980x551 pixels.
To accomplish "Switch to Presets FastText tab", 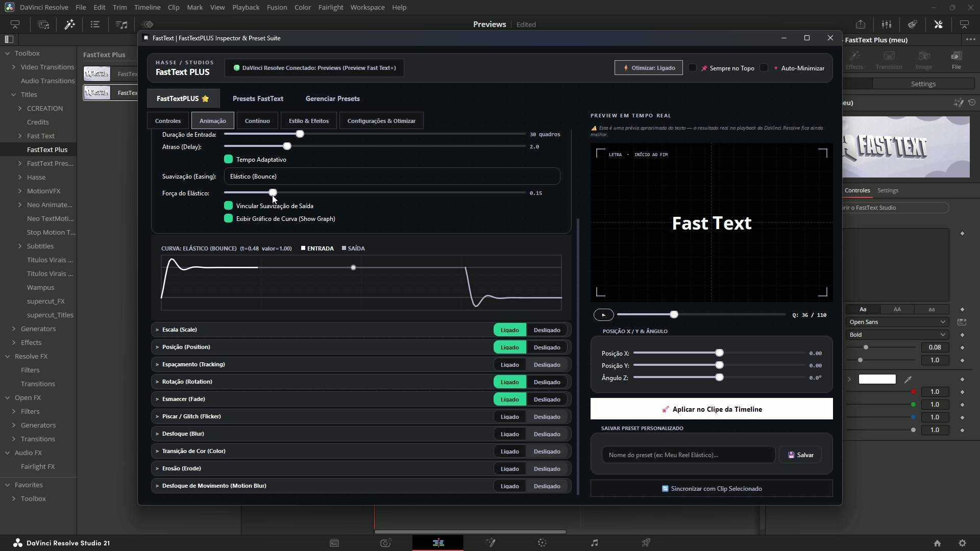I will pos(258,98).
